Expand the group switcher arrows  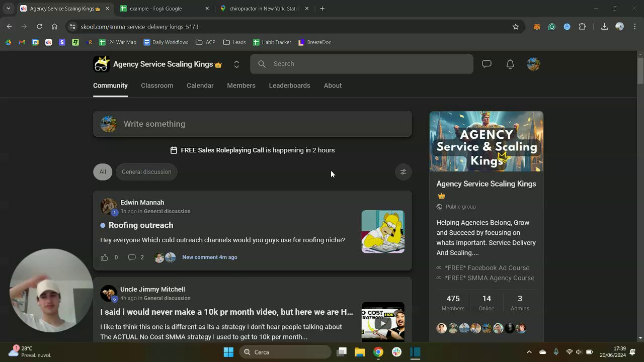[236, 64]
